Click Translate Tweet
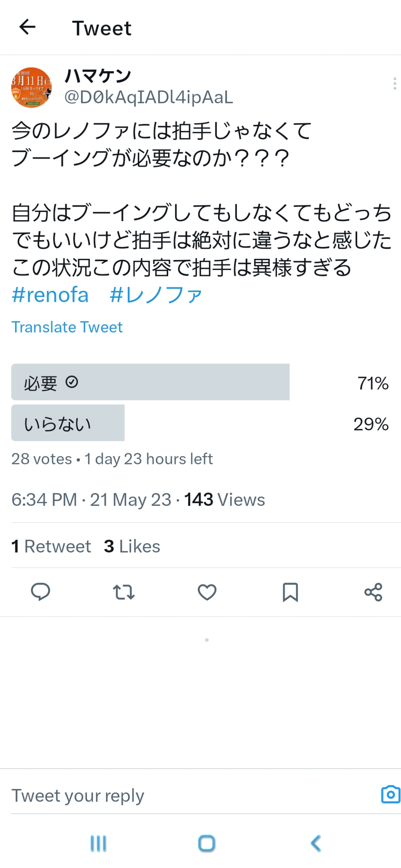 point(67,327)
